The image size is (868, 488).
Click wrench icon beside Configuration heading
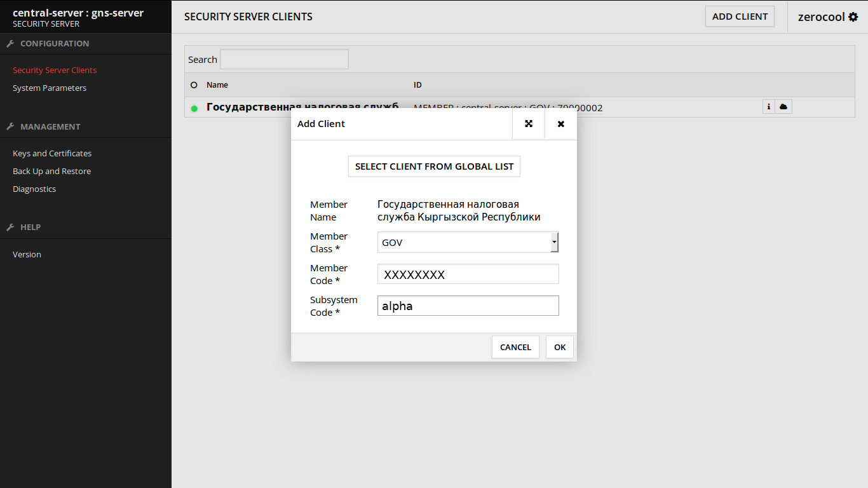(10, 44)
